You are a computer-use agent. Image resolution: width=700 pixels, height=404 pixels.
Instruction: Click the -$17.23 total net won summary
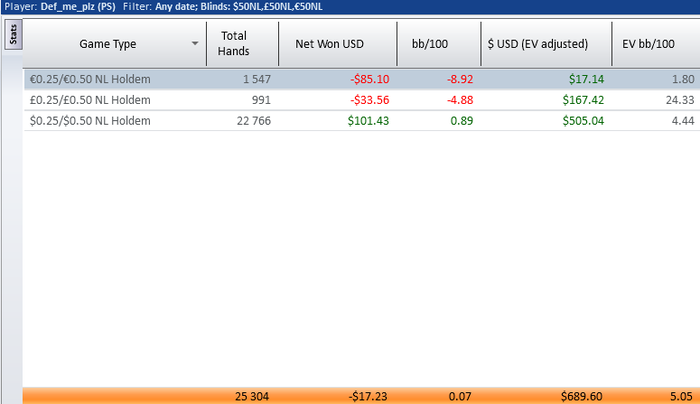(368, 396)
